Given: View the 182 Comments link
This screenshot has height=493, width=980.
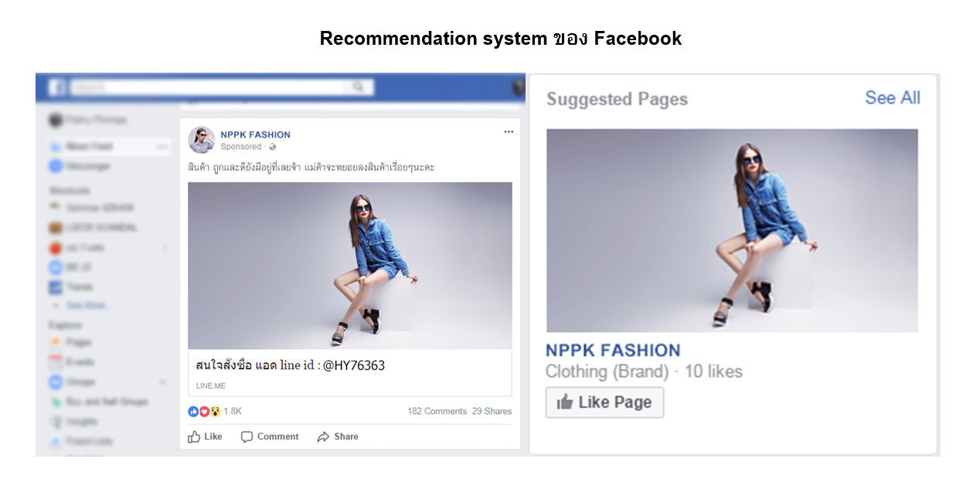Looking at the screenshot, I should (437, 411).
